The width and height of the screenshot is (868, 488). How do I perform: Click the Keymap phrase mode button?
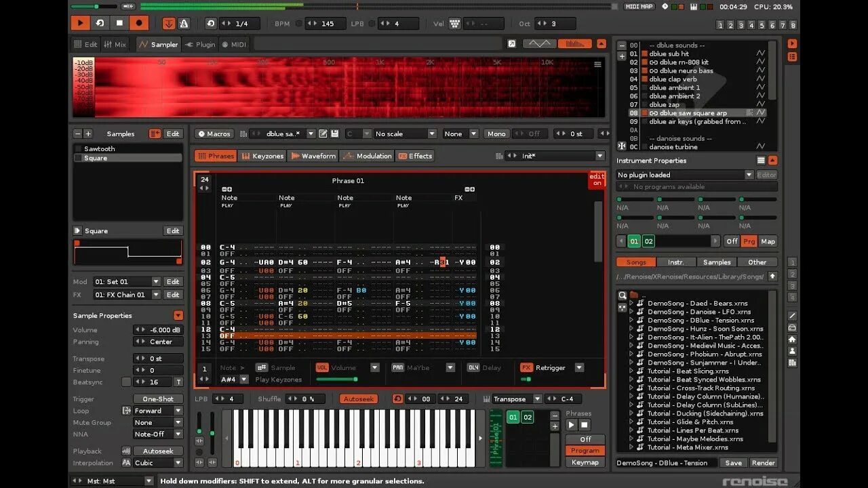[585, 462]
